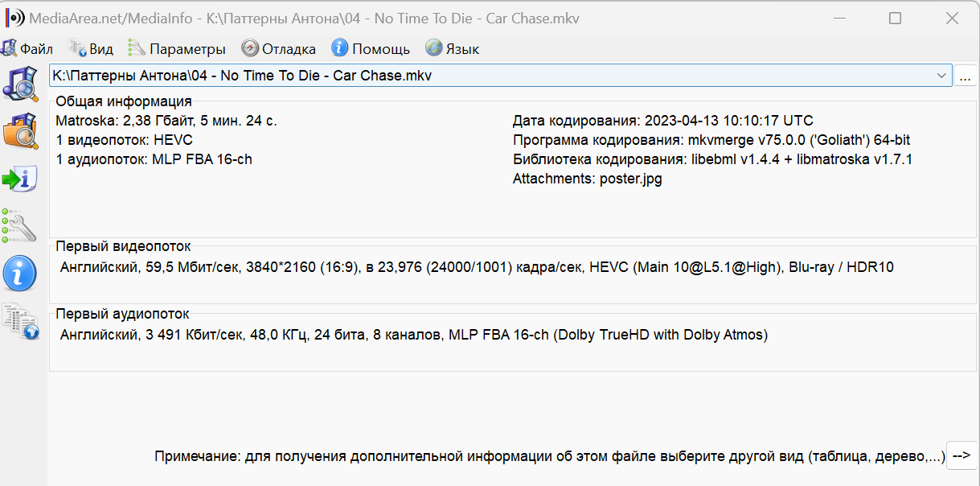Open the Вид menu
This screenshot has width=980, height=486.
click(92, 49)
